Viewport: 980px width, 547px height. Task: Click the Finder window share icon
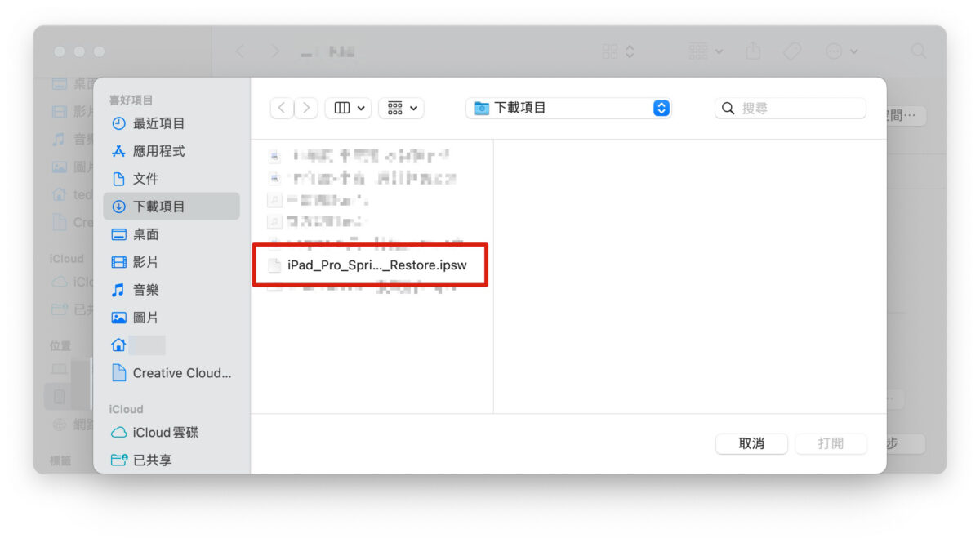(753, 51)
